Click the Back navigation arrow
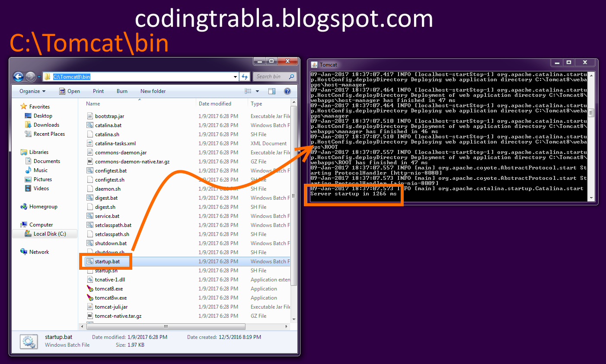The width and height of the screenshot is (606, 364). pos(18,76)
